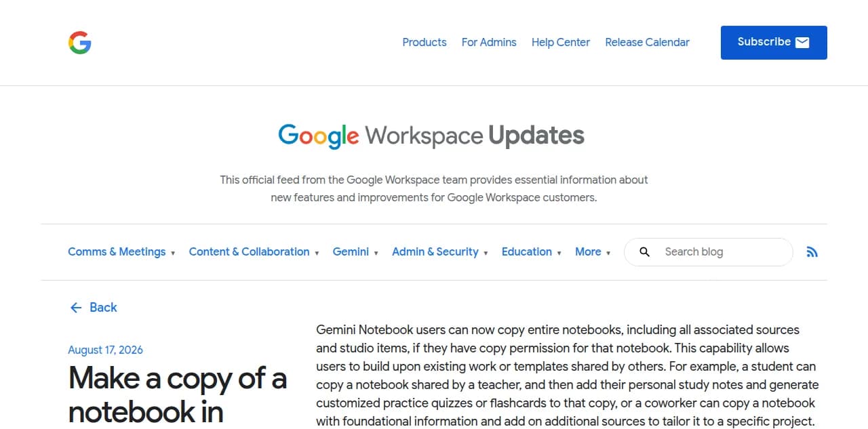Click the search magnifier icon
Screen dimensions: 868x429
point(645,252)
